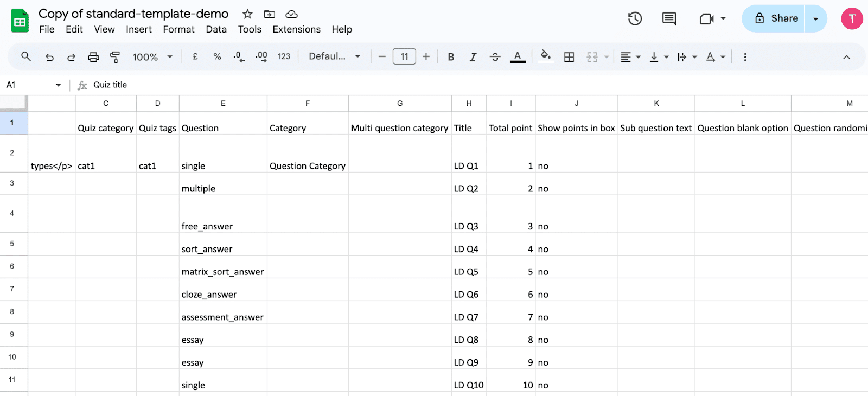This screenshot has height=396, width=868.
Task: Toggle italic formatting
Action: [473, 57]
